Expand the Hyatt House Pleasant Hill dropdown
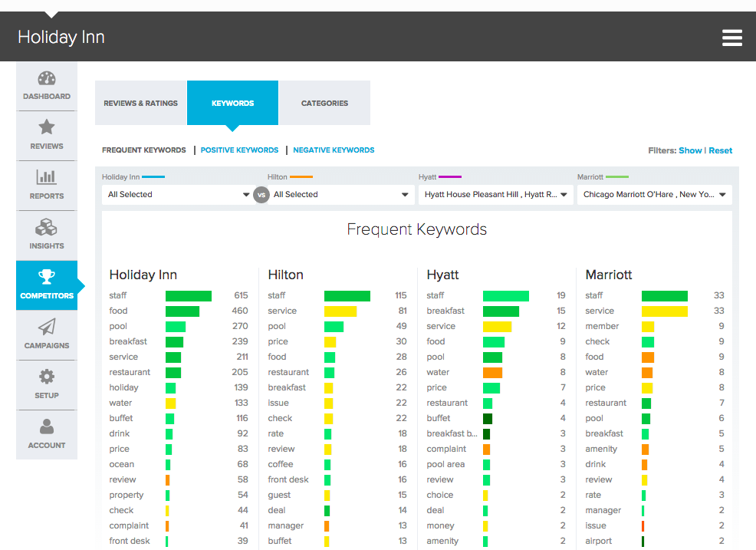The image size is (756, 550). (x=495, y=194)
